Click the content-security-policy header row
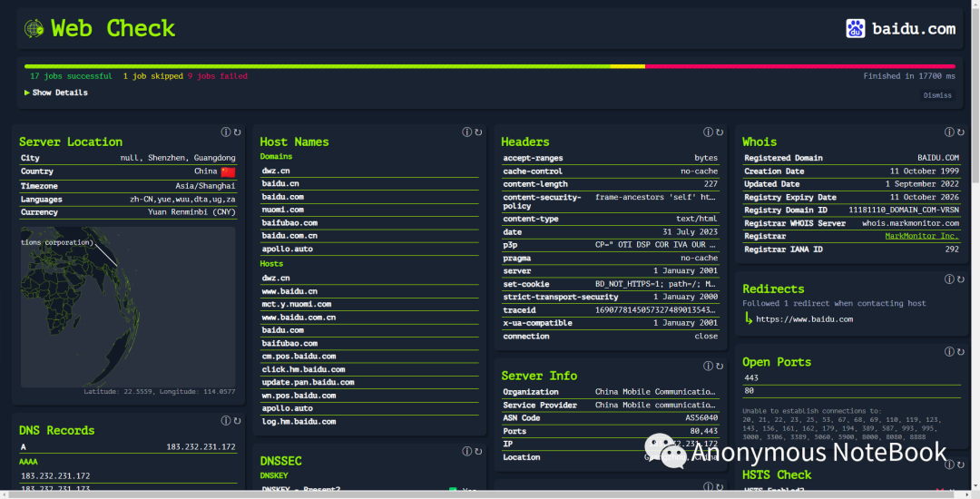Screen dimensions: 980x499 pyautogui.click(x=611, y=201)
